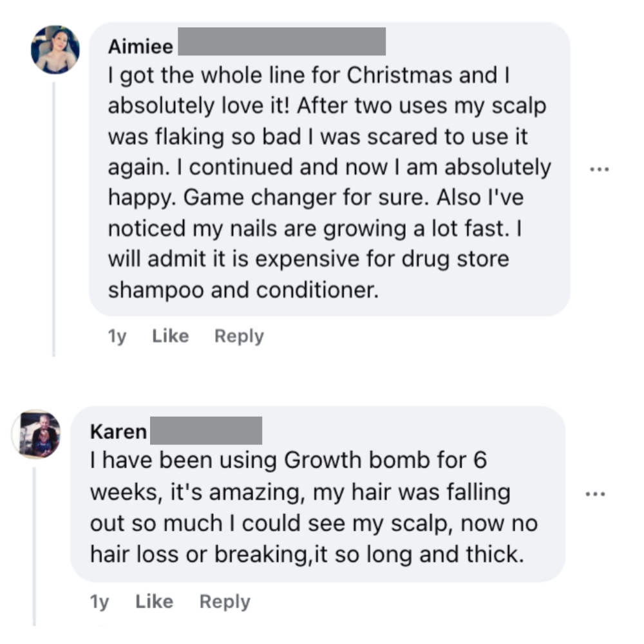Open Karen's profile picture
This screenshot has height=644, width=644.
pyautogui.click(x=37, y=433)
